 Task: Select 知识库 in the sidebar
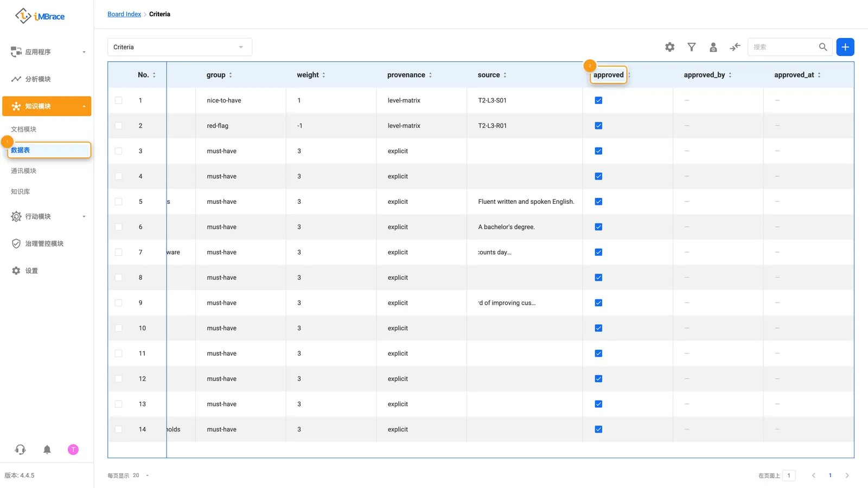21,191
